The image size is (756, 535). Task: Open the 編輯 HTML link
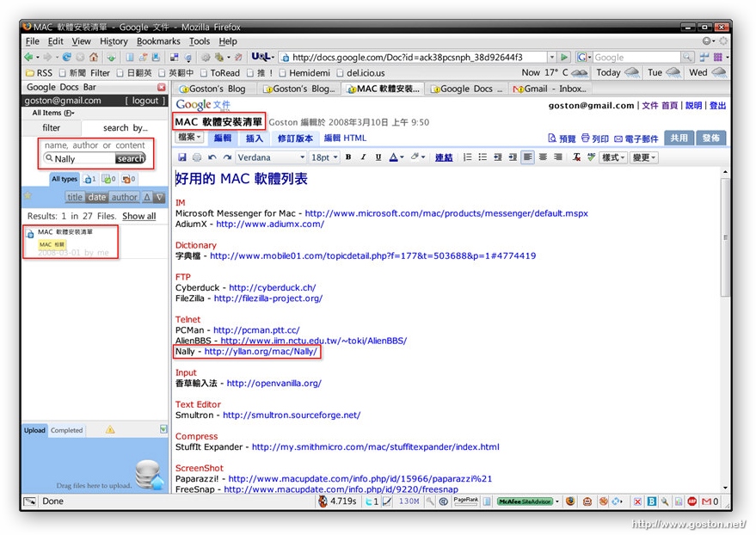(345, 138)
